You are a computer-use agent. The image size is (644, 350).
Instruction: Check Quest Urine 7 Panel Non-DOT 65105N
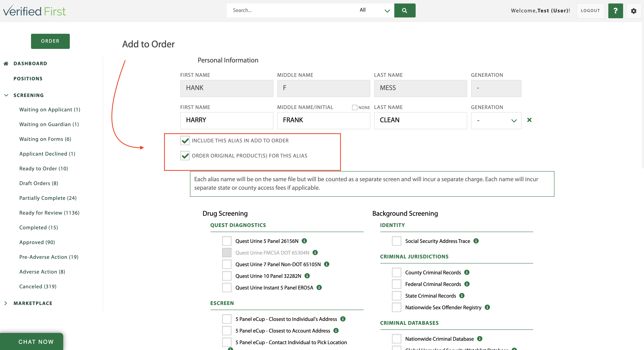pyautogui.click(x=227, y=264)
